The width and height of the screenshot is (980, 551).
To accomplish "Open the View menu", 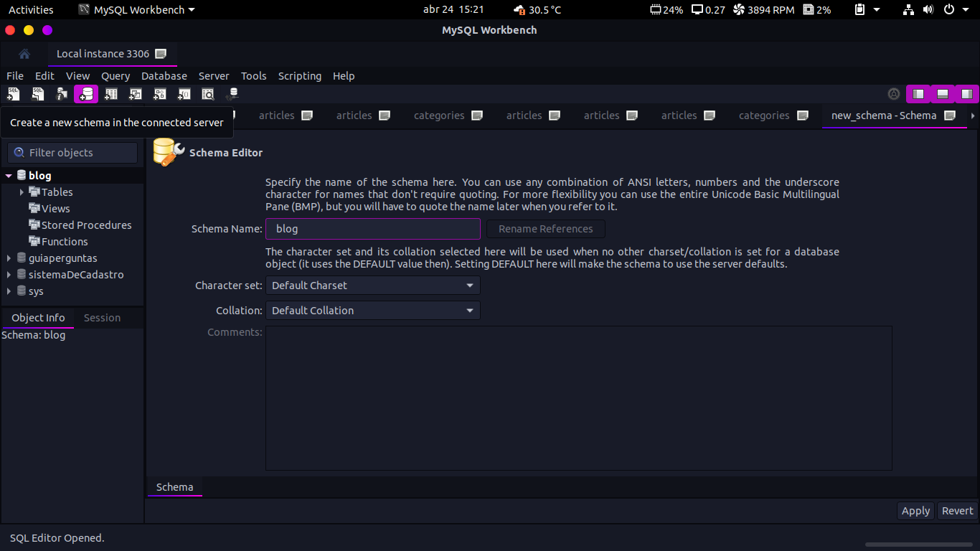I will tap(78, 76).
